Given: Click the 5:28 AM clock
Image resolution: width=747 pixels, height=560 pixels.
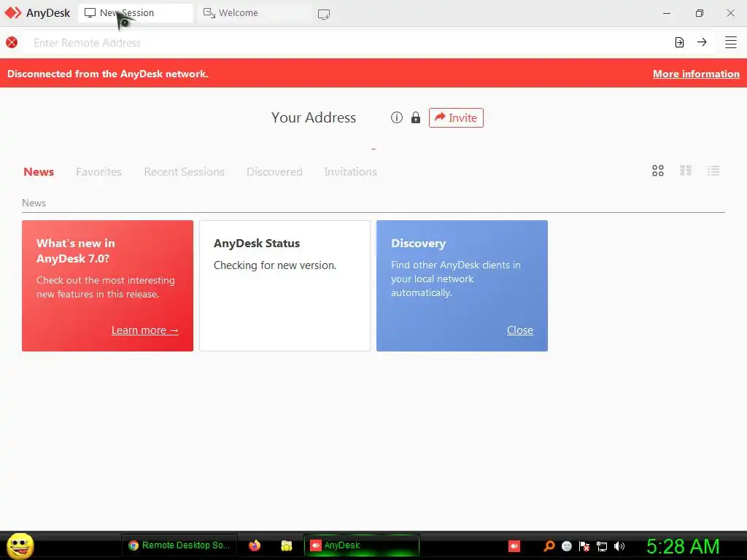Looking at the screenshot, I should click(x=683, y=546).
